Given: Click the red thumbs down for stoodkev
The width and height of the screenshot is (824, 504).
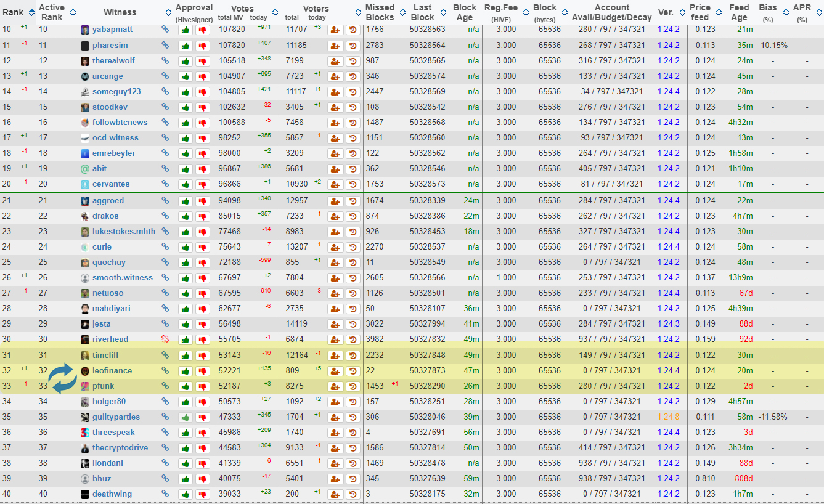Looking at the screenshot, I should [x=202, y=107].
